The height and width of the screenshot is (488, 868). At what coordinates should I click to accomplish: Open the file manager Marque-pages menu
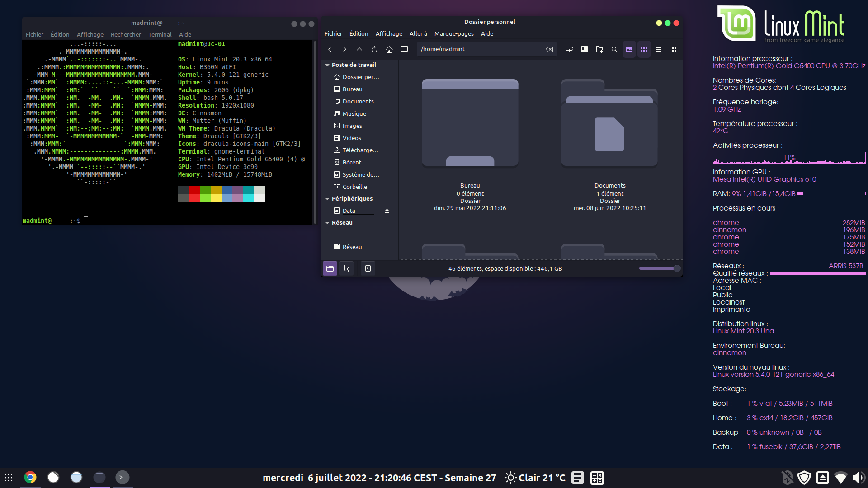(454, 34)
